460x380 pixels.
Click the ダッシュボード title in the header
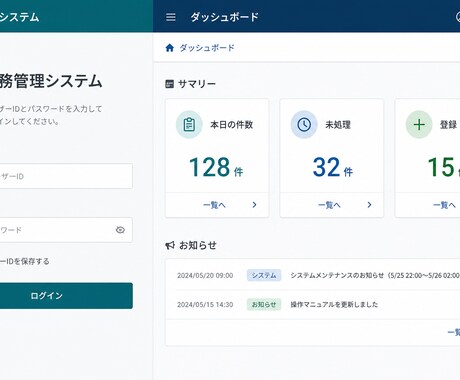pos(224,17)
